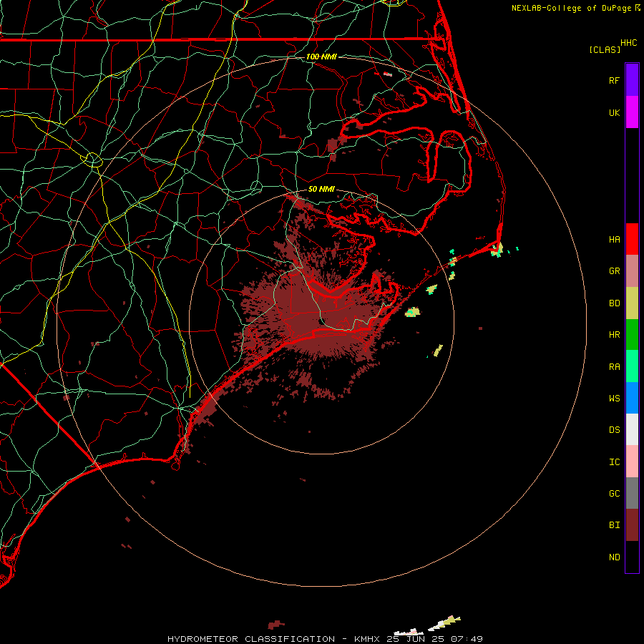Click the 50 NMI range ring label
The image size is (644, 644).
[321, 189]
